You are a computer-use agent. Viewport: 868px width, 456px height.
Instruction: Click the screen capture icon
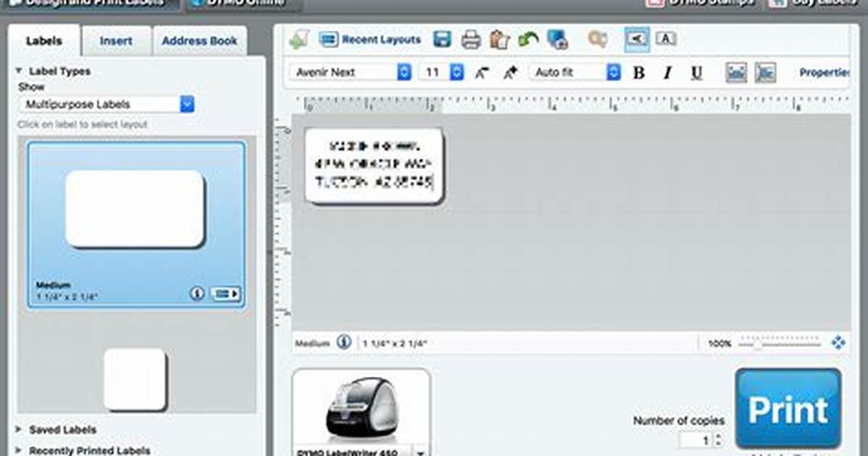tap(557, 40)
